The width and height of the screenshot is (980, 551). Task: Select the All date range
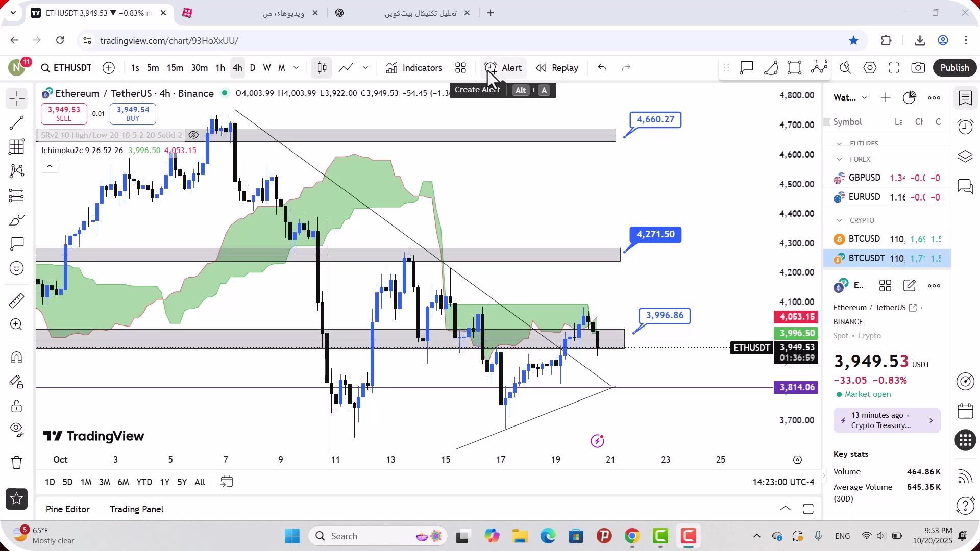(200, 482)
